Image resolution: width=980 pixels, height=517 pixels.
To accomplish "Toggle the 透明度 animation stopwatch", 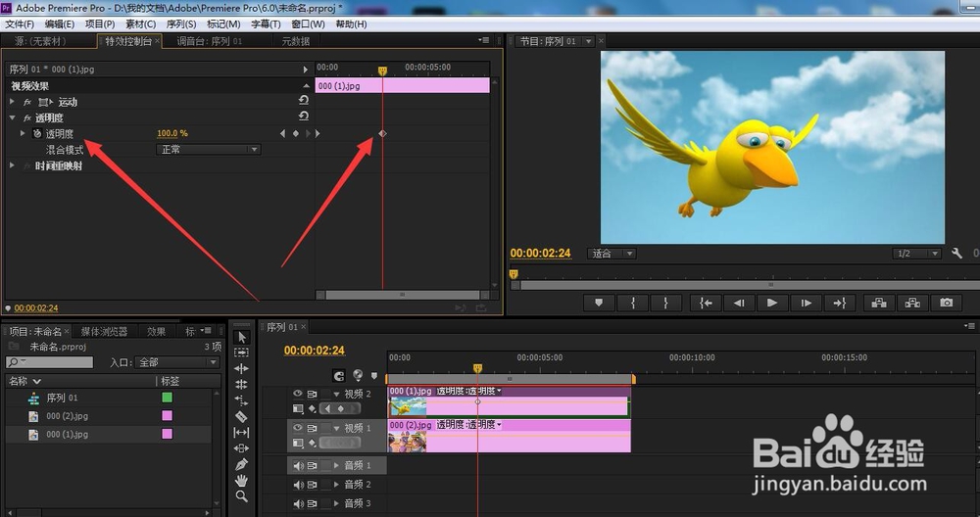I will pyautogui.click(x=37, y=133).
